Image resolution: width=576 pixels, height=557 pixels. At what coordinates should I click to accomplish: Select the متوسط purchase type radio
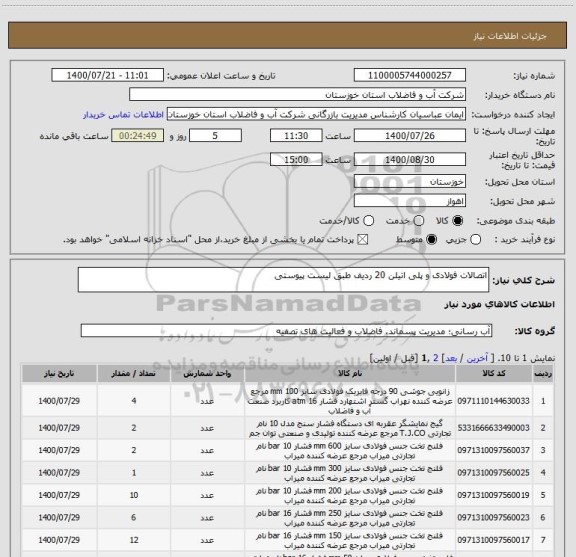coord(431,240)
